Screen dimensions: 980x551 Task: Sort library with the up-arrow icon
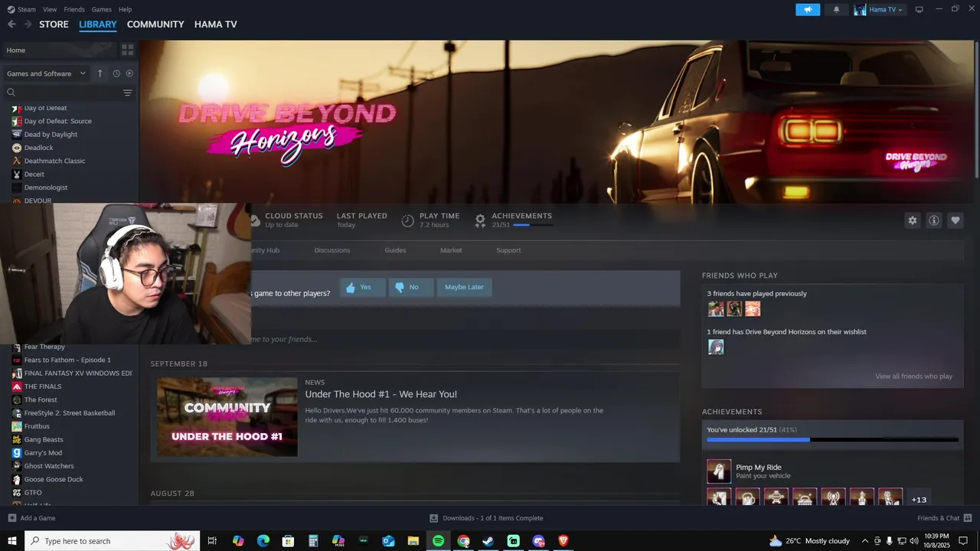100,73
